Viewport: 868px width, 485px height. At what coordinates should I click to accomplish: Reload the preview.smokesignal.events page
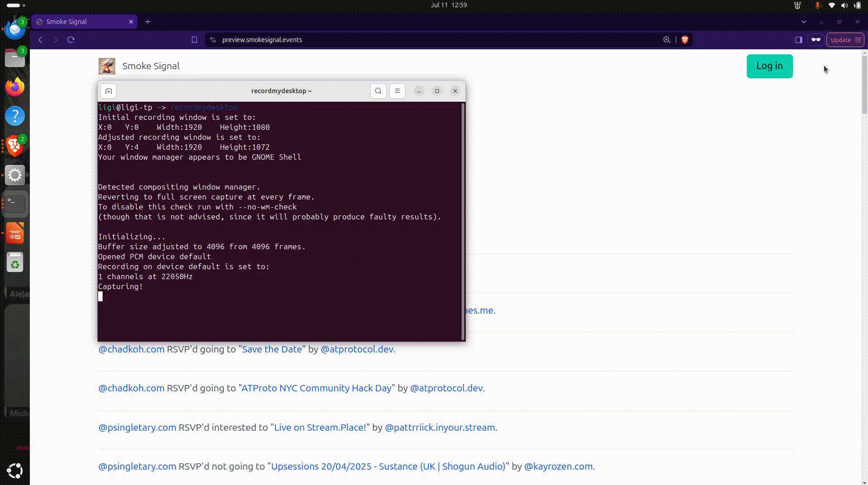71,40
